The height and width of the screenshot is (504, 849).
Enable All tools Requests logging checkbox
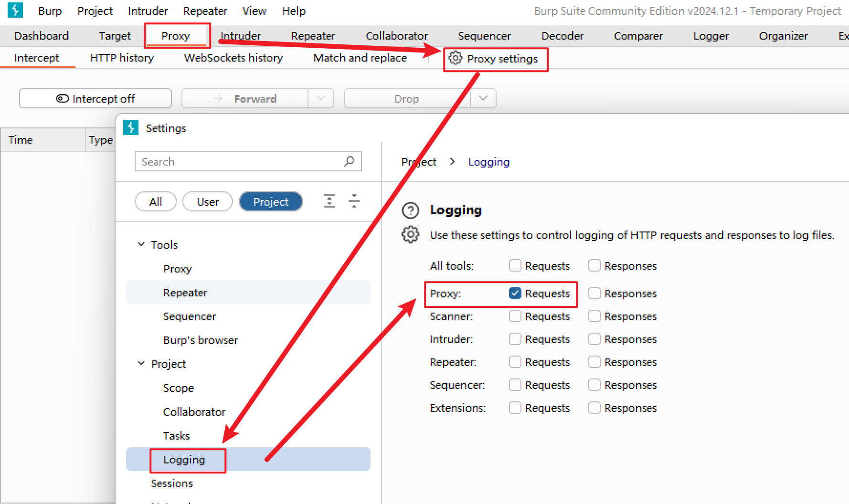[515, 265]
